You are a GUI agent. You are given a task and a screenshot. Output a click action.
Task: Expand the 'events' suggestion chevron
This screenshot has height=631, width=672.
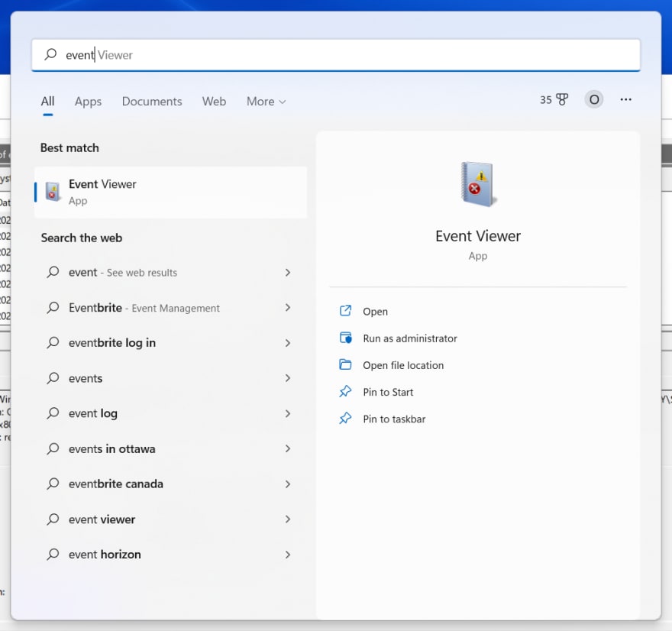click(x=288, y=378)
